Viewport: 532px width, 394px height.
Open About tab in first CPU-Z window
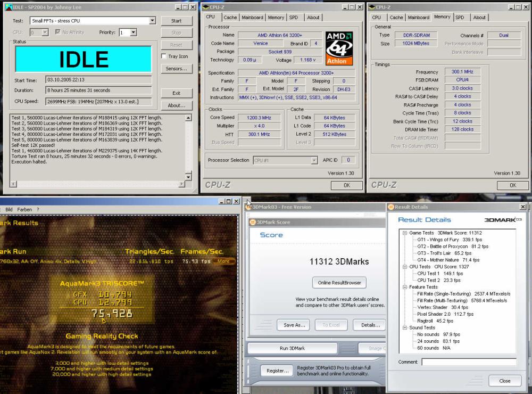[x=313, y=18]
